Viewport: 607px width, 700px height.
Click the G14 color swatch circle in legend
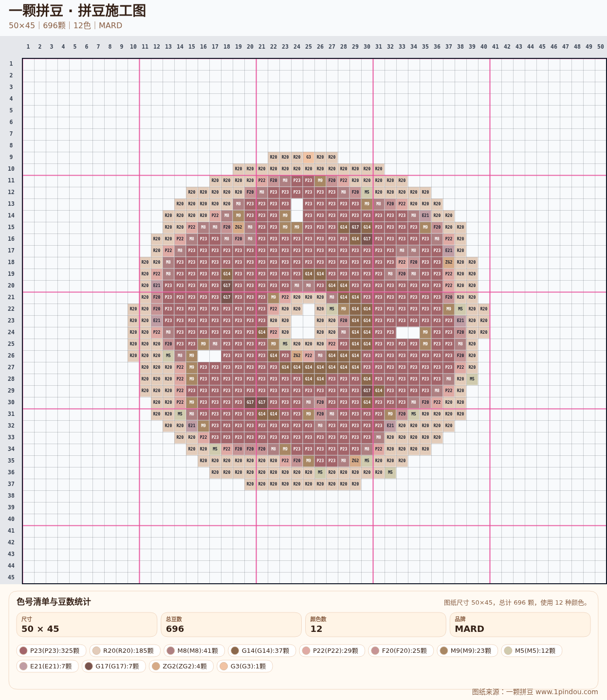(x=235, y=651)
